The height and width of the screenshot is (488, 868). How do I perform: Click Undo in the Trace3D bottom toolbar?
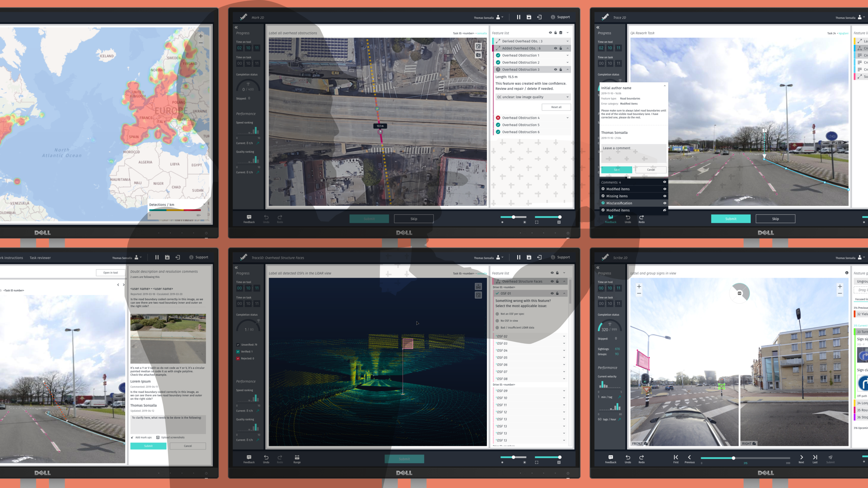coord(266,459)
